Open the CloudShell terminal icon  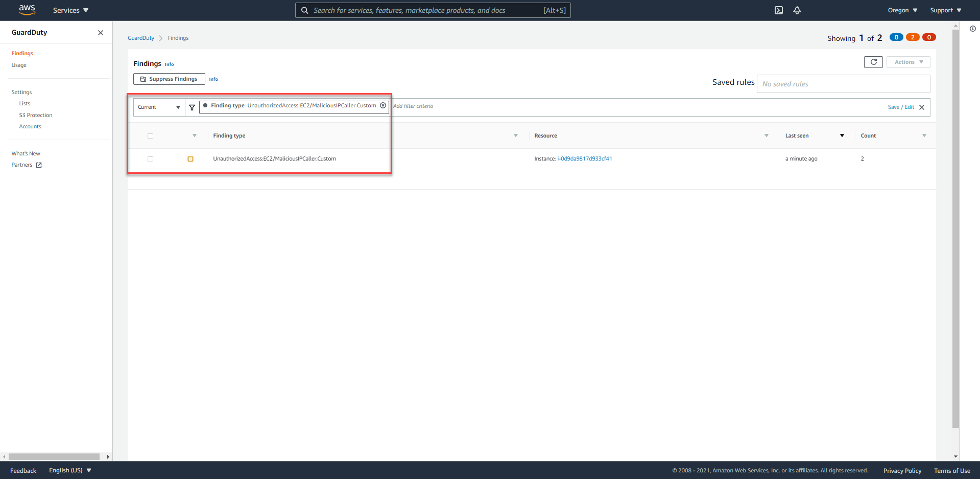click(779, 10)
